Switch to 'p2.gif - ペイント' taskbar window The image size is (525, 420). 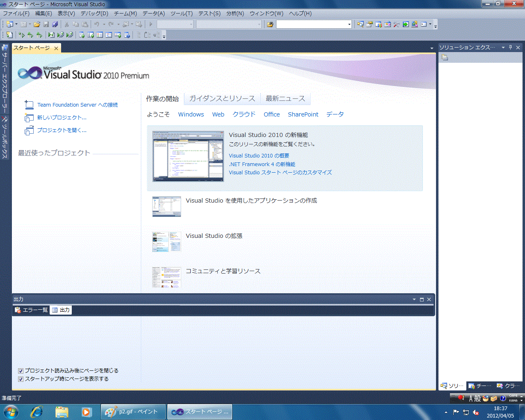[x=133, y=412]
